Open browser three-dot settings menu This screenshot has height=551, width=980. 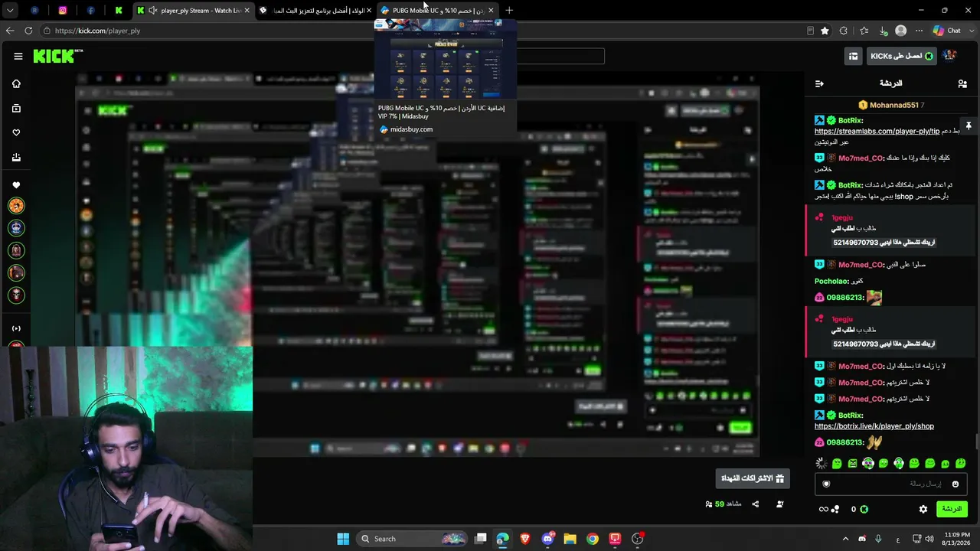[920, 31]
